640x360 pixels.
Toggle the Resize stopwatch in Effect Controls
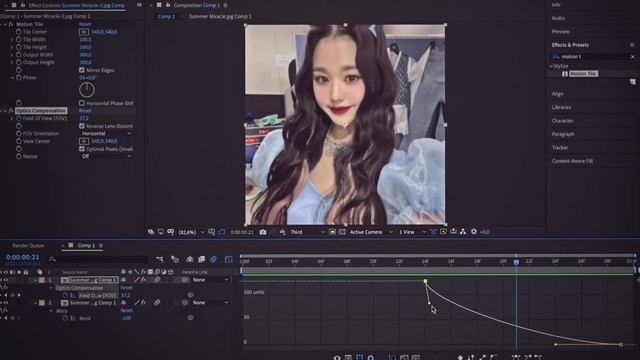[19, 156]
